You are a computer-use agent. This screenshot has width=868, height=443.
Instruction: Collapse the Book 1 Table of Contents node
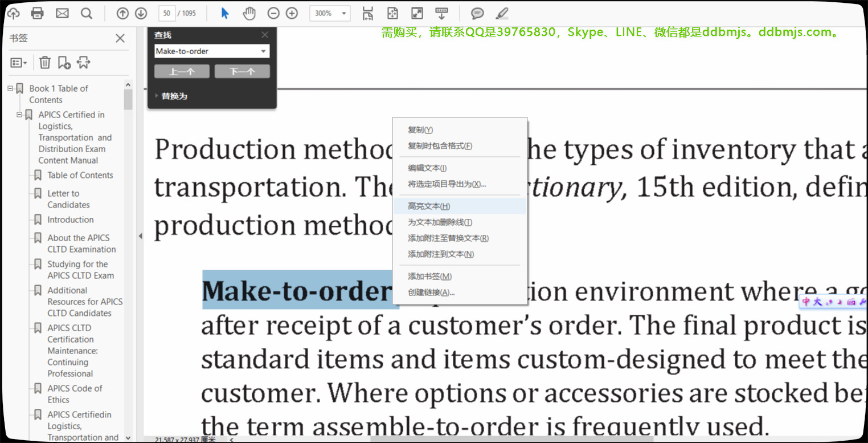tap(10, 88)
